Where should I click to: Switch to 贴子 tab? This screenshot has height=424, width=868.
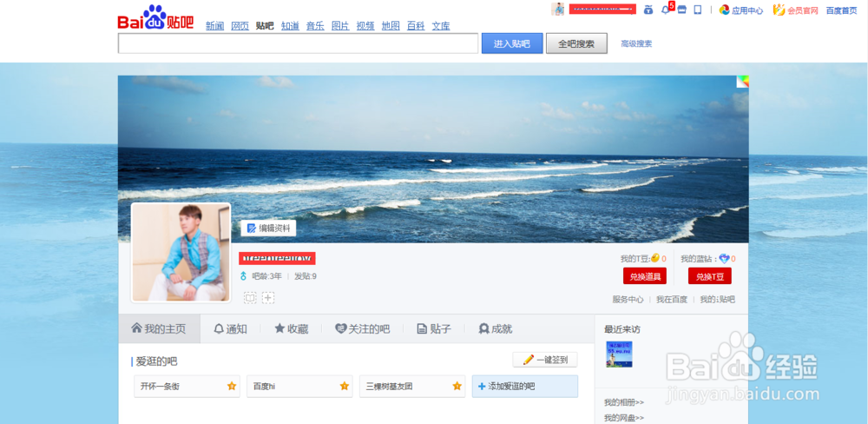click(x=434, y=328)
